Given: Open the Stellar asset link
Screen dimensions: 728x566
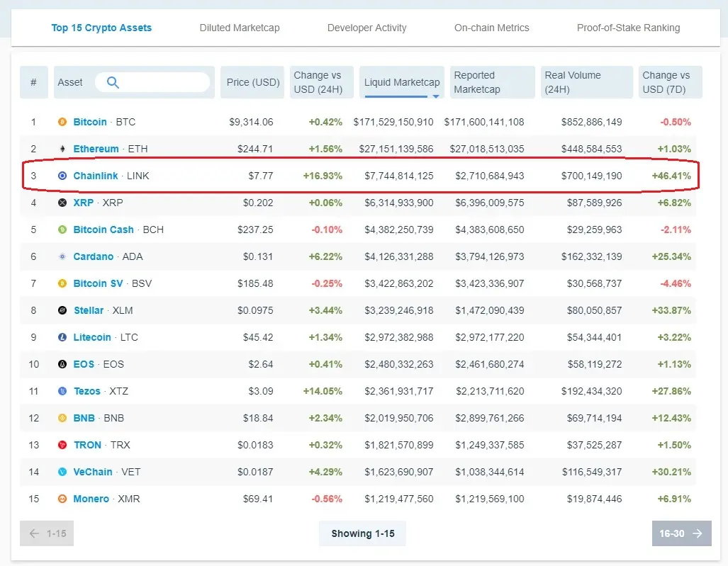Looking at the screenshot, I should (x=89, y=310).
